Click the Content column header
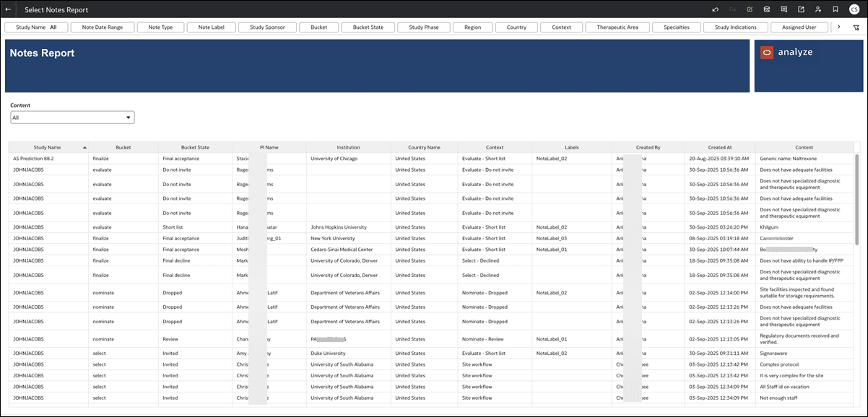 click(x=804, y=147)
